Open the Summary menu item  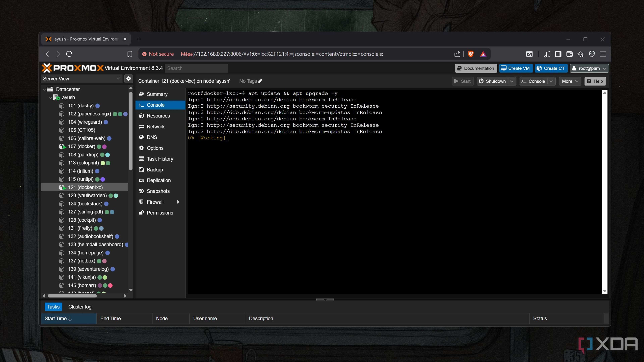(x=160, y=94)
